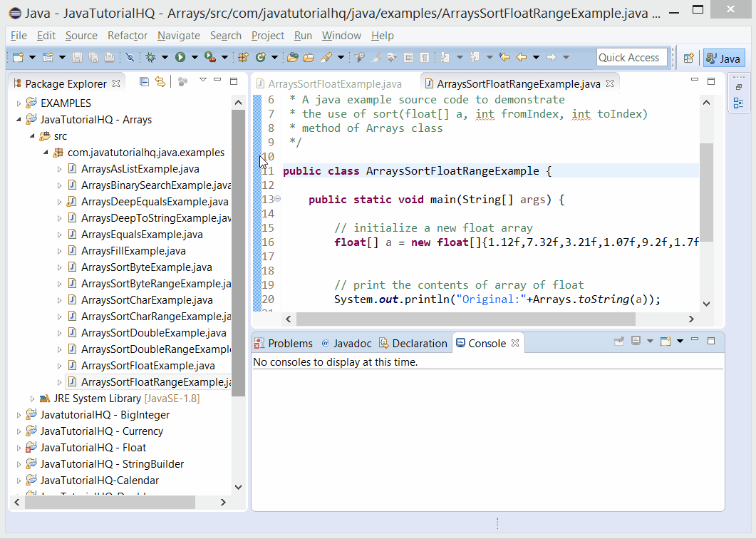Viewport: 756px width, 539px height.
Task: Click Open Console icon in Console view
Action: point(666,342)
